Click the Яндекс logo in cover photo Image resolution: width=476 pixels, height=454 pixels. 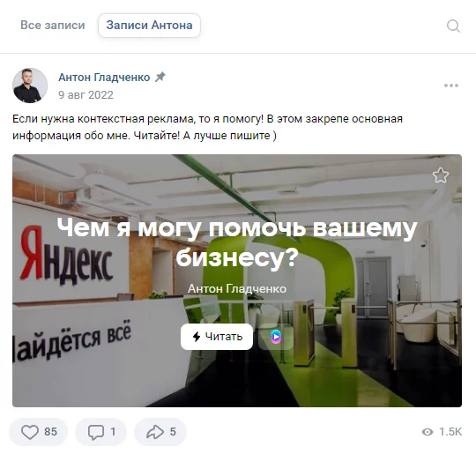tap(67, 256)
